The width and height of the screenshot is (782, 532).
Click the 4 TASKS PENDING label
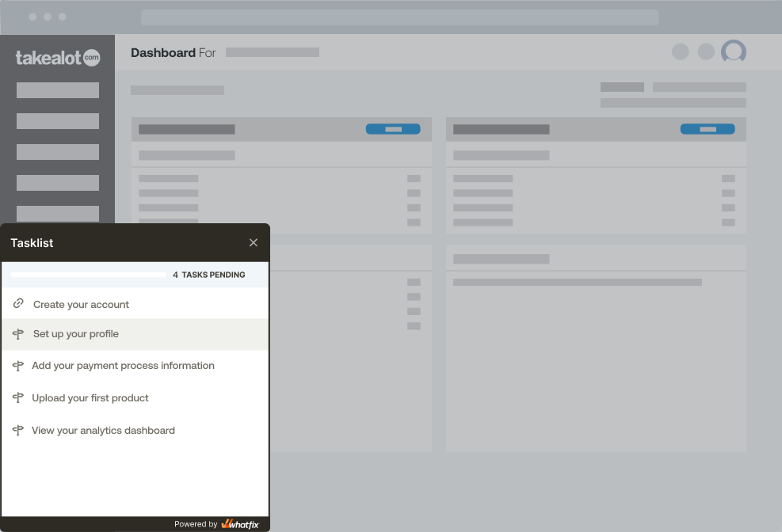[209, 275]
